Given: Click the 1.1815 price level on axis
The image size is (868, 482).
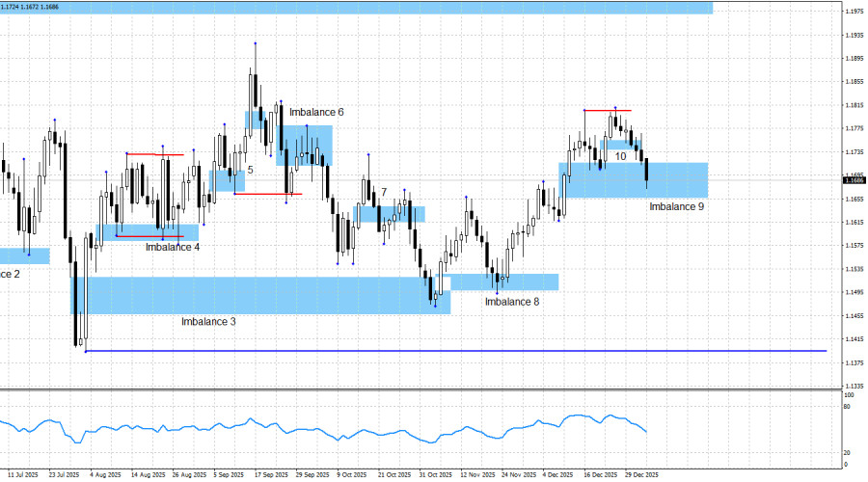Looking at the screenshot, I should point(853,105).
